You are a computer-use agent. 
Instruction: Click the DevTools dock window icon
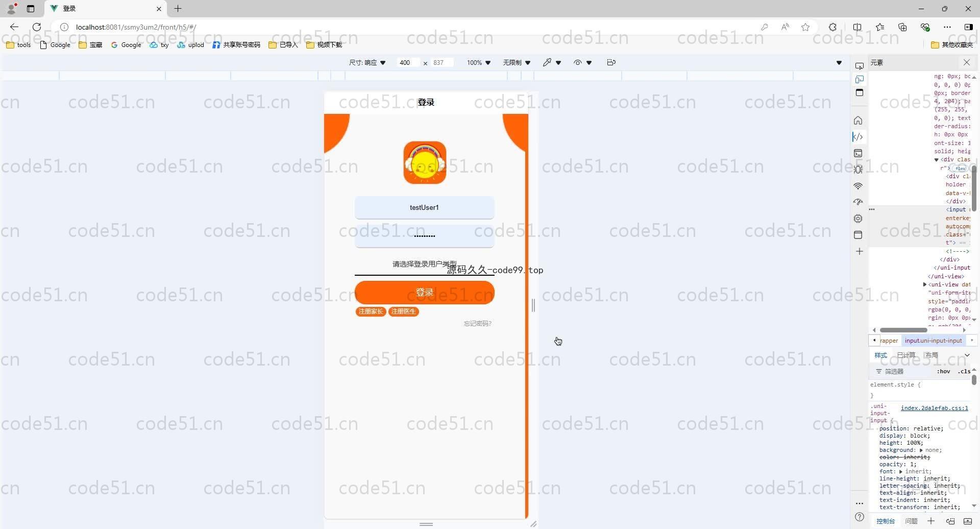860,92
